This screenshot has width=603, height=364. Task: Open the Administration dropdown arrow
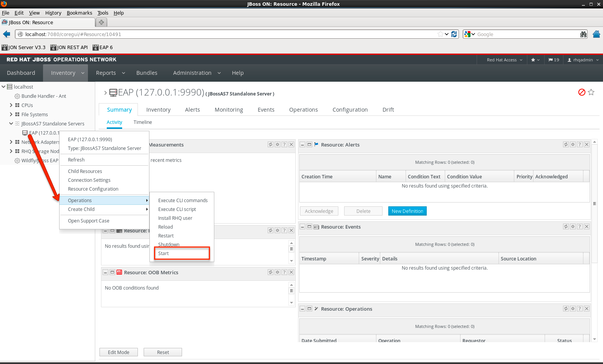click(219, 73)
